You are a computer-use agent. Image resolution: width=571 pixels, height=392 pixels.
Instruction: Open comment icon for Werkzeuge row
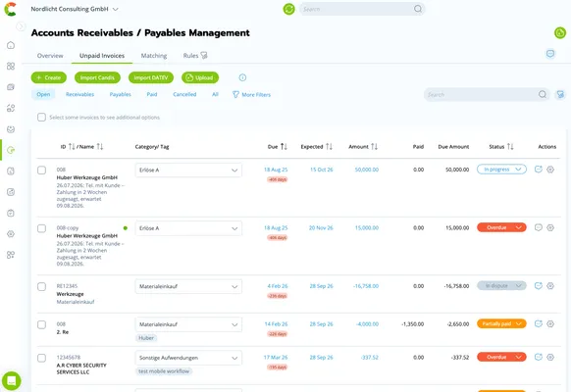click(539, 286)
